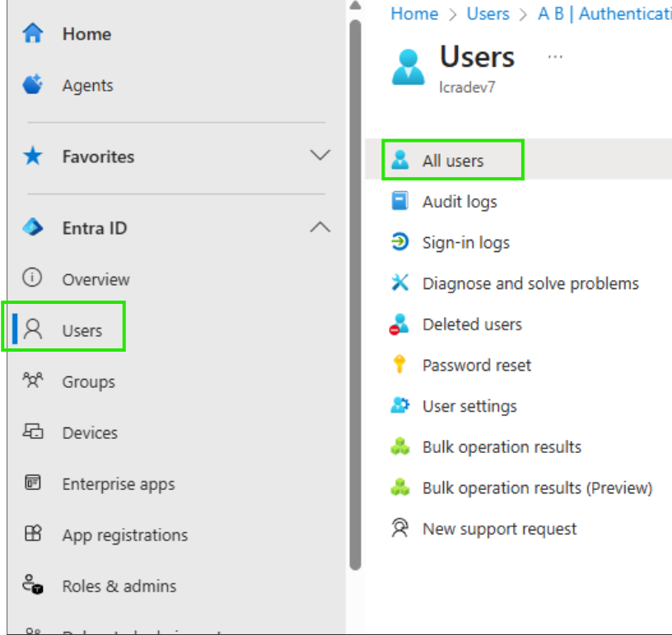Click the Entra ID label in sidebar

(x=95, y=228)
